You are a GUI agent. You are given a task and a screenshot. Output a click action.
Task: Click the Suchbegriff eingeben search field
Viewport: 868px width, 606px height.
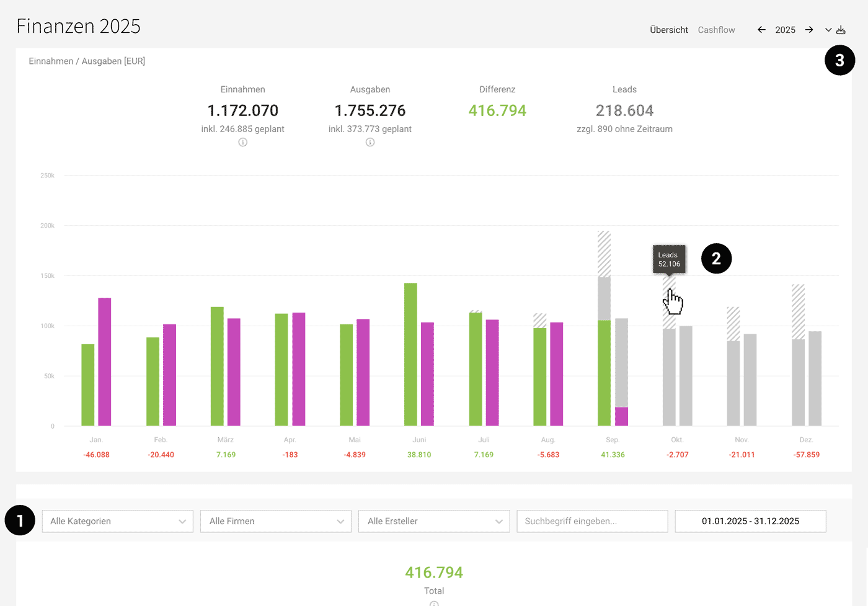[592, 521]
